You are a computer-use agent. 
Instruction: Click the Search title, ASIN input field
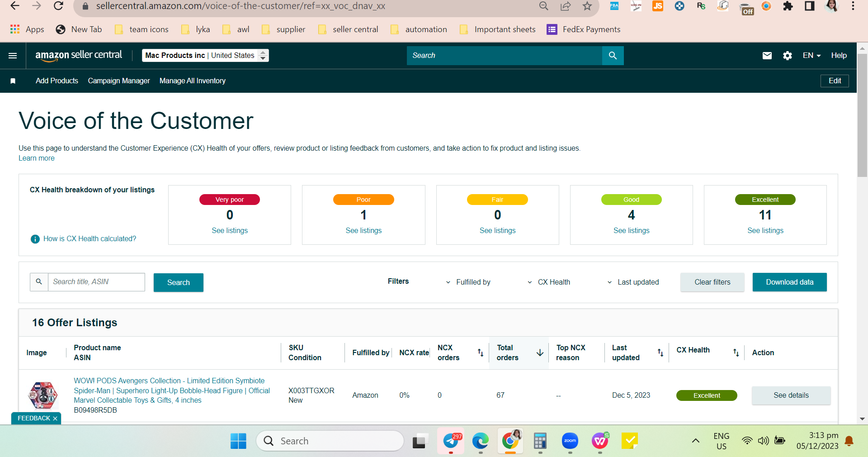point(96,282)
